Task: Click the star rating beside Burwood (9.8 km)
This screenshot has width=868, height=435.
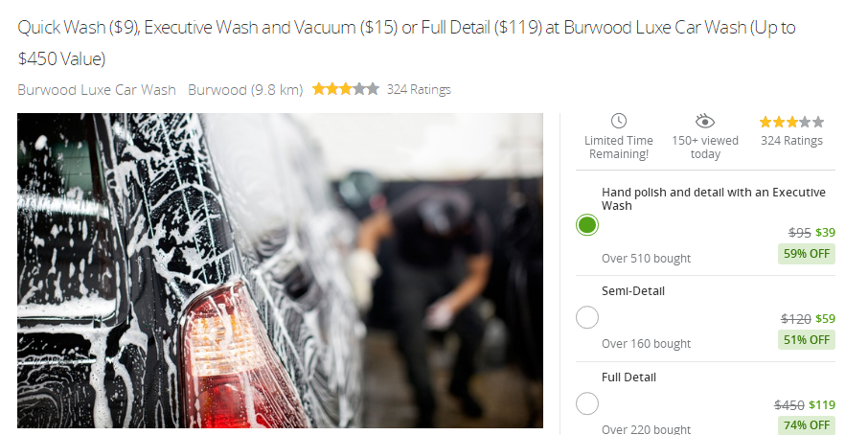Action: click(x=346, y=88)
